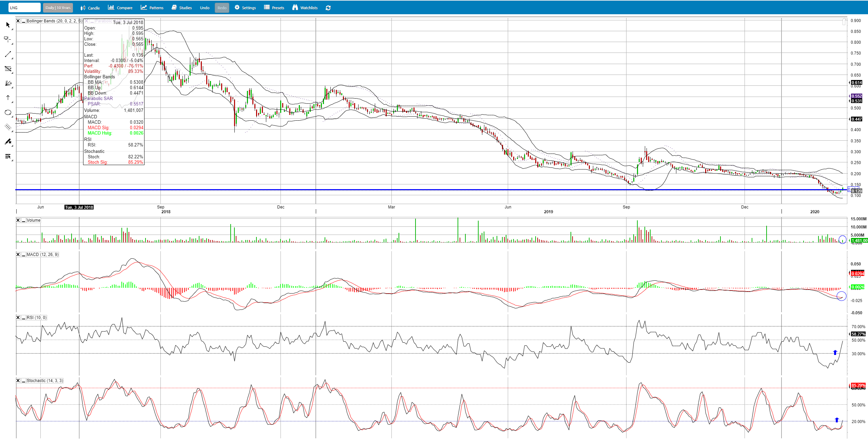The width and height of the screenshot is (868, 440).
Task: Select the arrow drawing tool
Action: [x=8, y=98]
